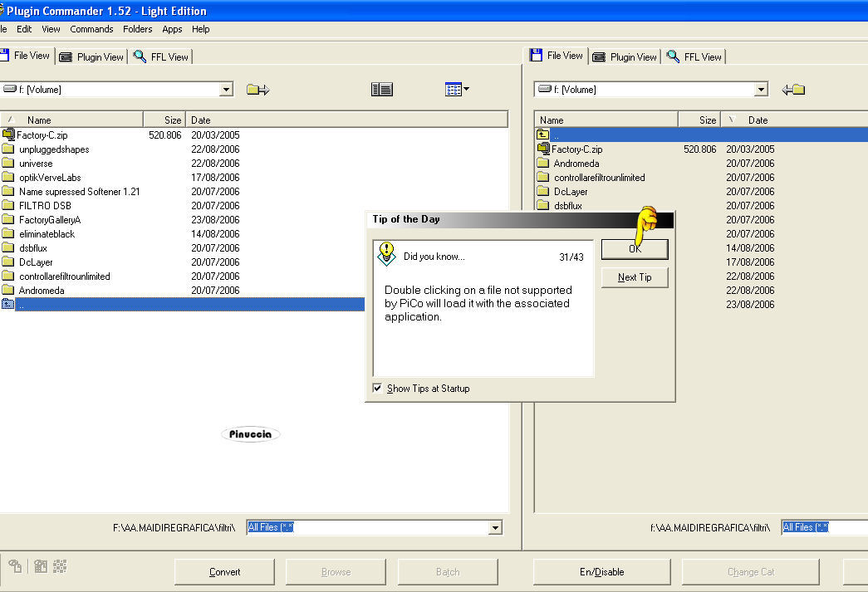Toggle Show Tips at Startup checkbox

pos(377,388)
